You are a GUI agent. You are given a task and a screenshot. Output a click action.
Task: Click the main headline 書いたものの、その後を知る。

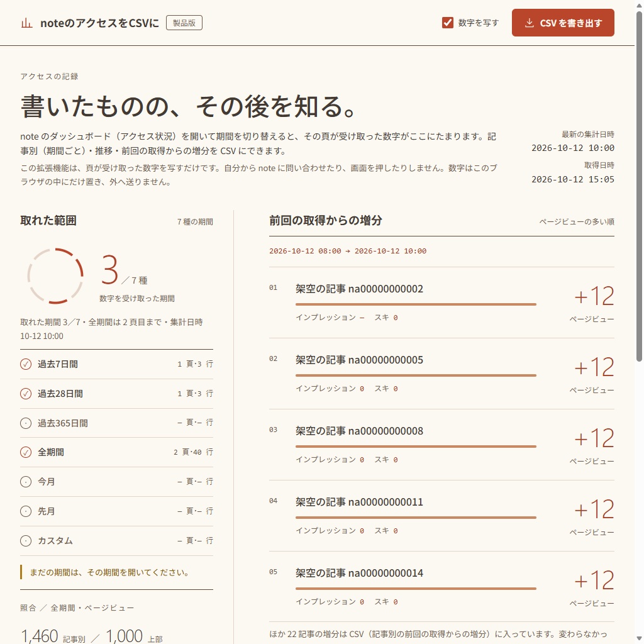pyautogui.click(x=188, y=107)
